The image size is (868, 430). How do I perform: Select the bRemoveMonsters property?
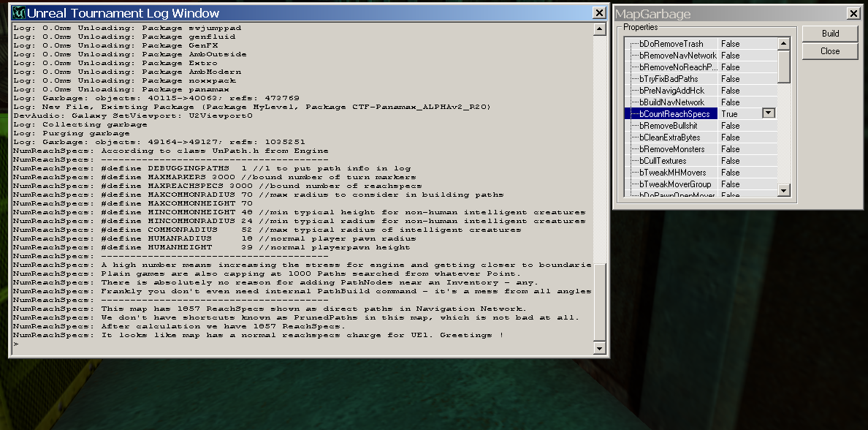point(672,149)
